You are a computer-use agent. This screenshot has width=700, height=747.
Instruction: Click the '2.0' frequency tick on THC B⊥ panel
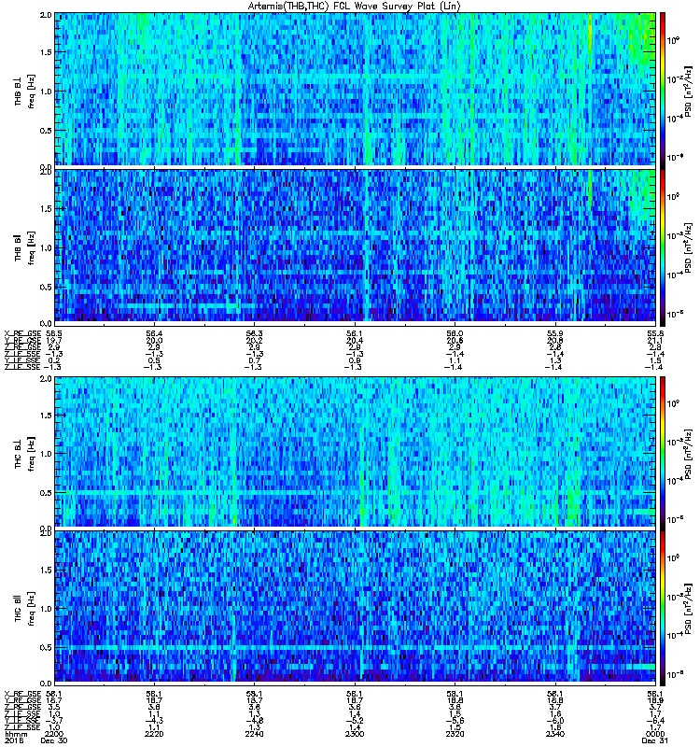coord(46,379)
